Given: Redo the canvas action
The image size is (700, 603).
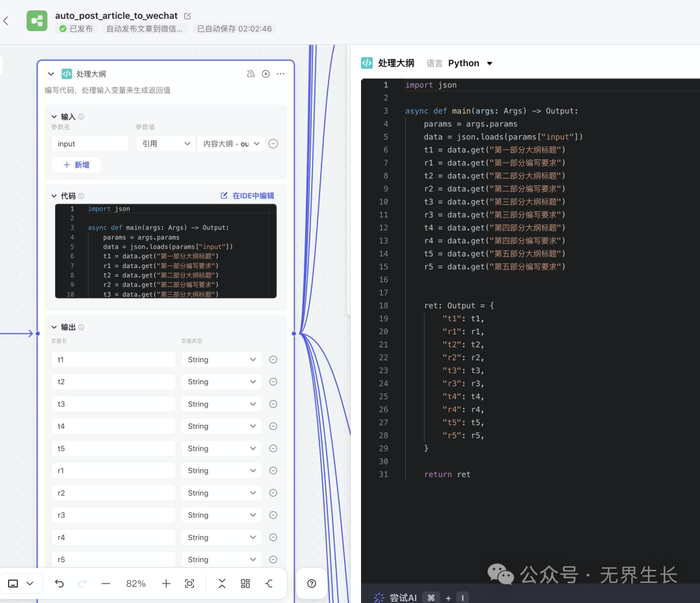Looking at the screenshot, I should 82,584.
